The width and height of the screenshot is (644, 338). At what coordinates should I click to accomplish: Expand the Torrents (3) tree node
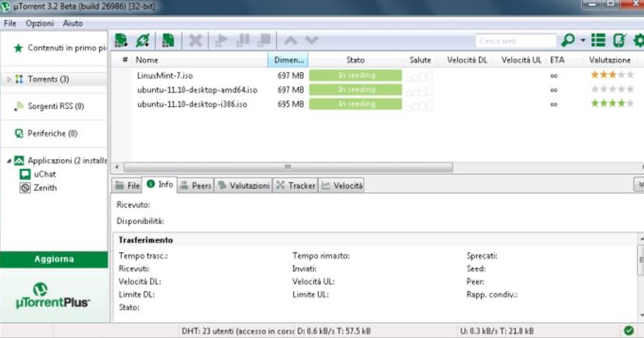click(8, 79)
